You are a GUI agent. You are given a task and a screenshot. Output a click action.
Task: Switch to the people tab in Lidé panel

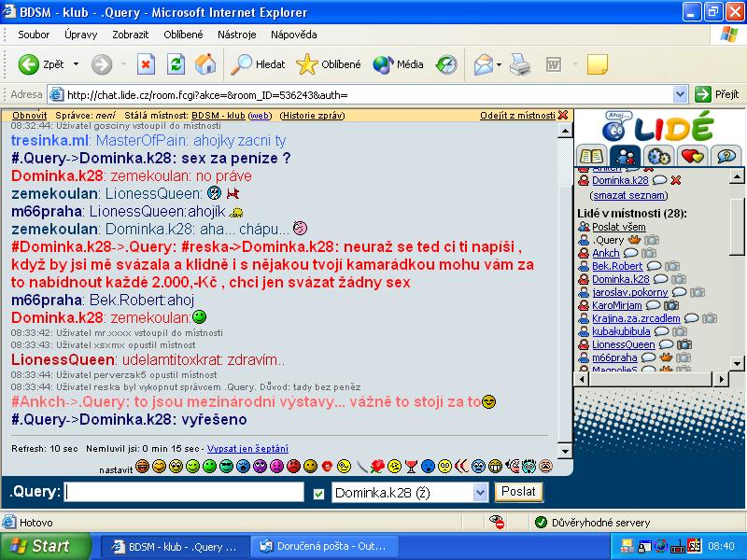click(625, 155)
